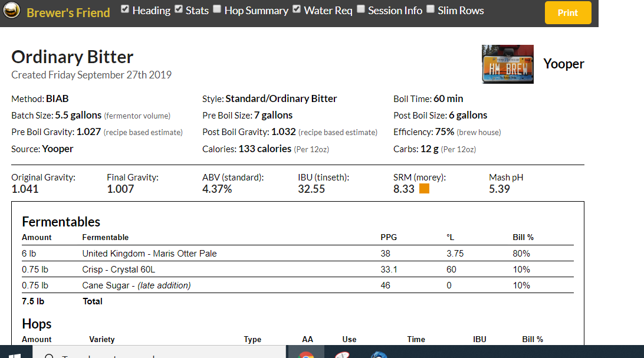Enable the Hop Summary checkbox
644x358 pixels.
218,9
